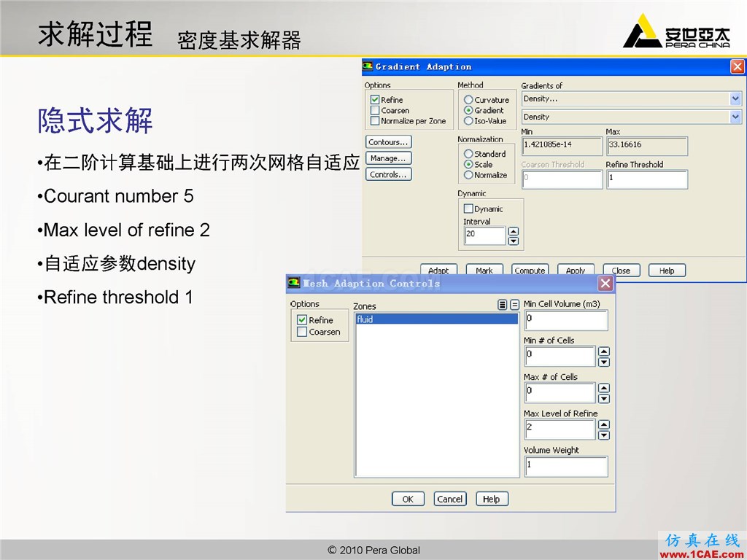
Task: Choose Standard normalization option
Action: [x=468, y=154]
